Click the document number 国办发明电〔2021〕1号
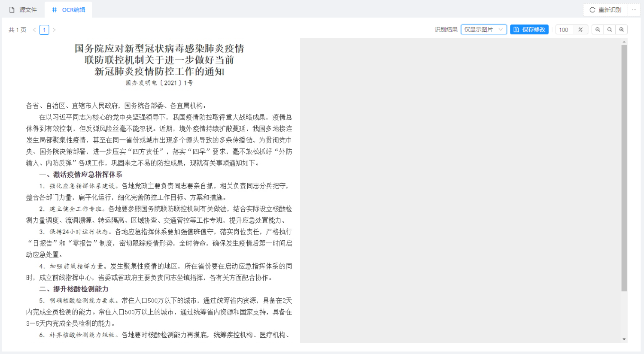 tap(159, 83)
